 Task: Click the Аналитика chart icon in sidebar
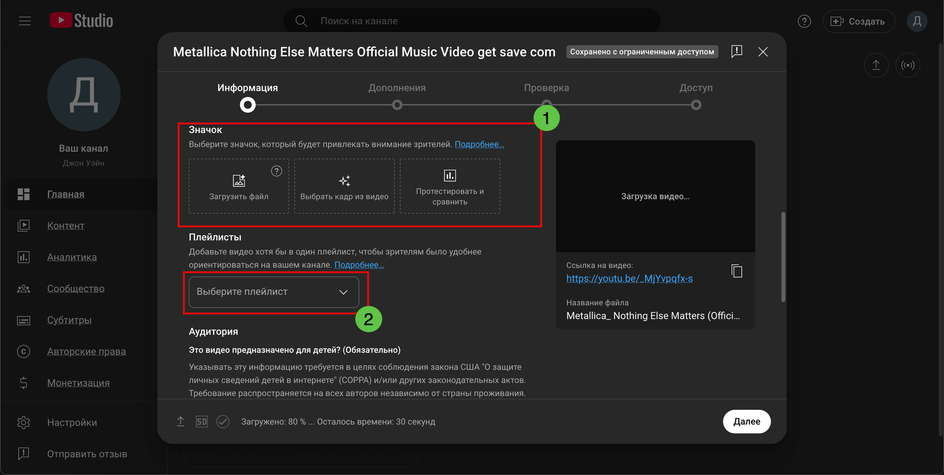point(23,256)
